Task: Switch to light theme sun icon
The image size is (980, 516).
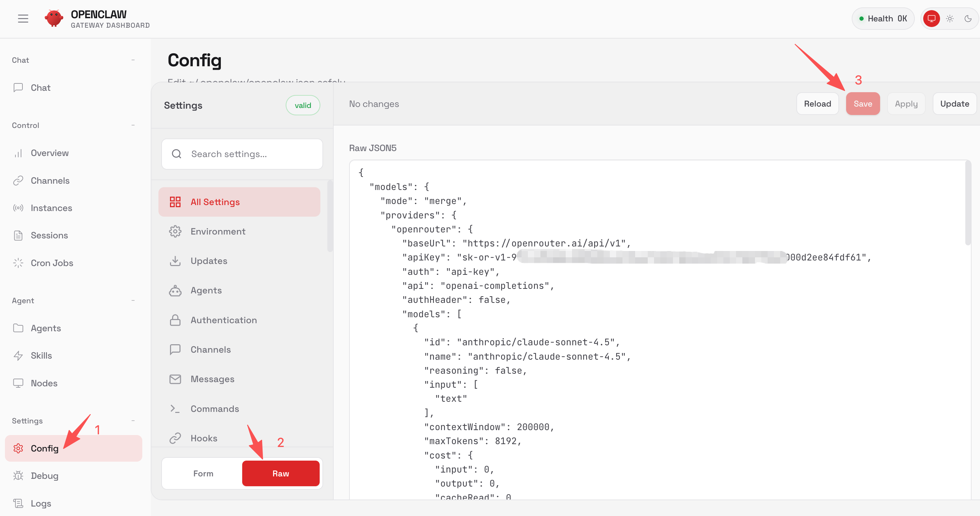Action: point(950,18)
